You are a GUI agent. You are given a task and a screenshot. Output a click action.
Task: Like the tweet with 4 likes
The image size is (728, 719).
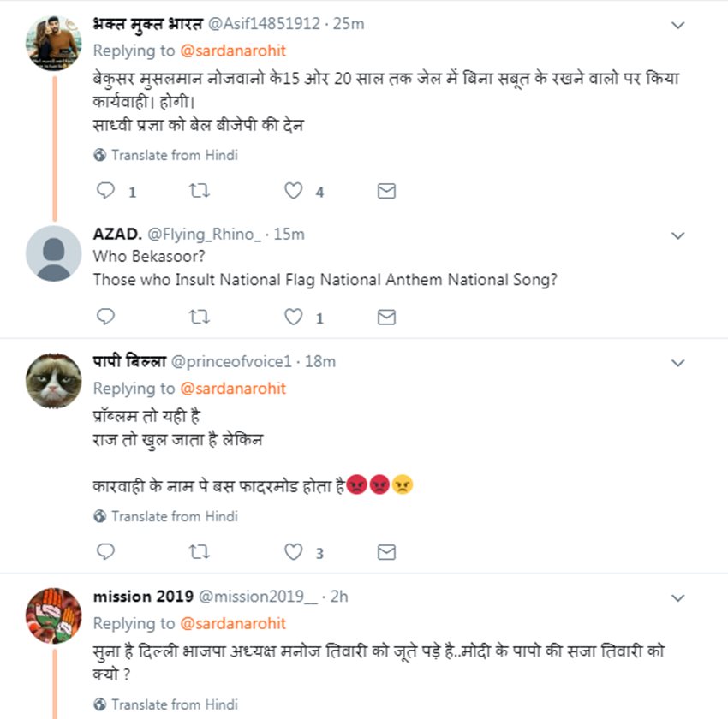click(x=294, y=191)
